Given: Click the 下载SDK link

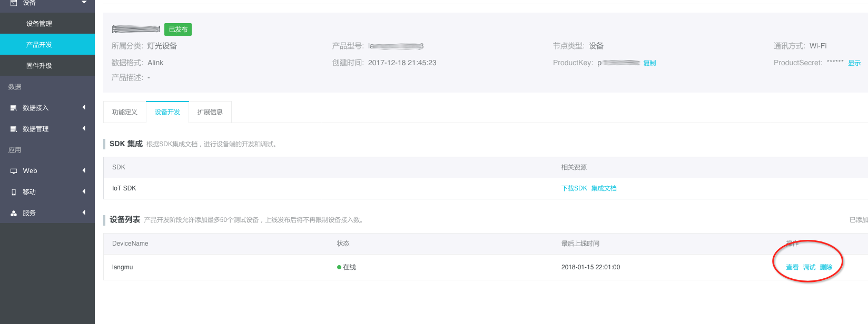Looking at the screenshot, I should pos(574,188).
